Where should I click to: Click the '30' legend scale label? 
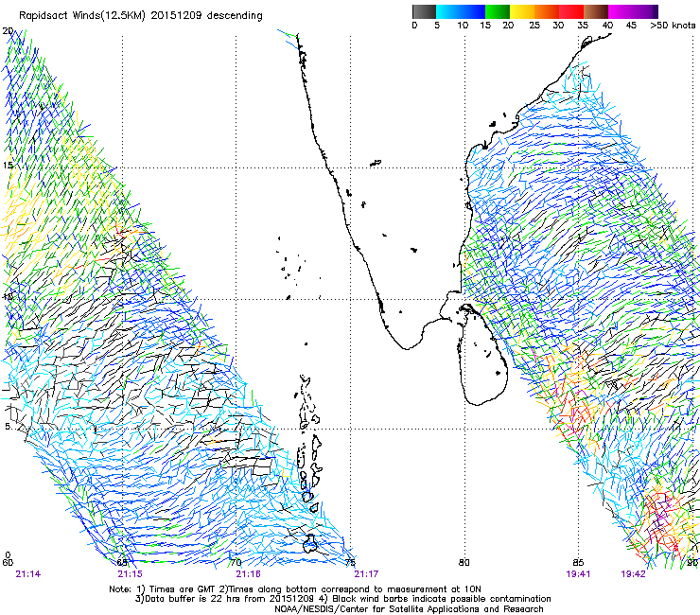558,26
